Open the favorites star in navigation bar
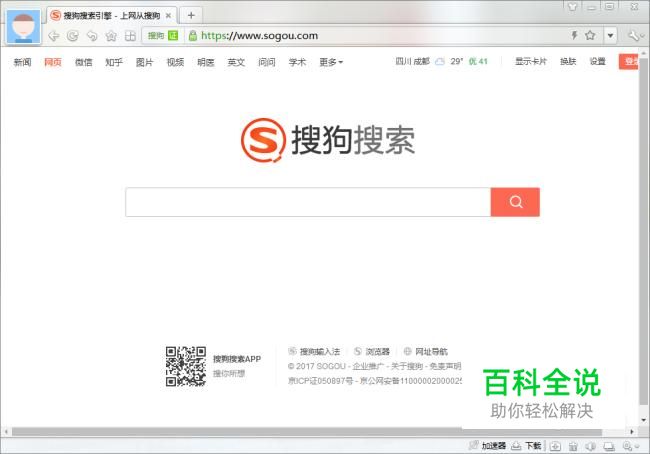This screenshot has width=650, height=454. click(x=111, y=36)
